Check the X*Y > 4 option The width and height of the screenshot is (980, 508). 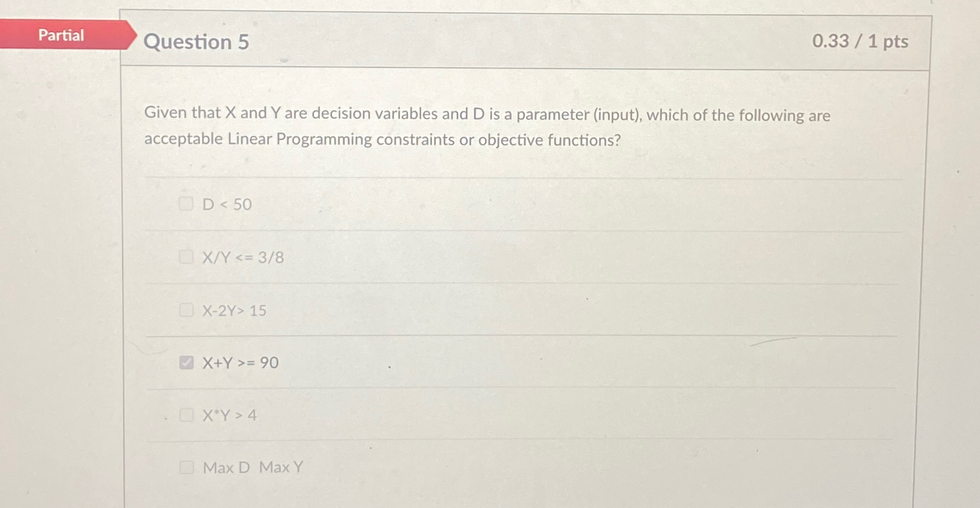click(186, 414)
